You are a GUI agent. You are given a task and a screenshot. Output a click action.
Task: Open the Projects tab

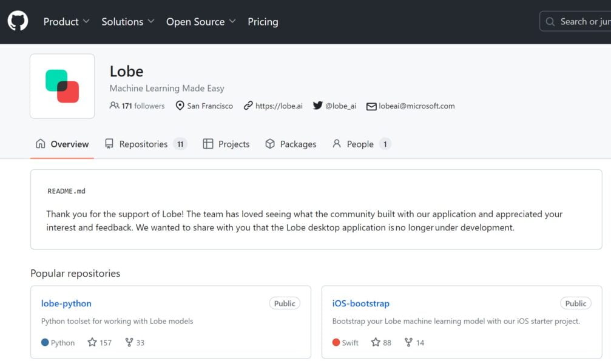(x=226, y=144)
